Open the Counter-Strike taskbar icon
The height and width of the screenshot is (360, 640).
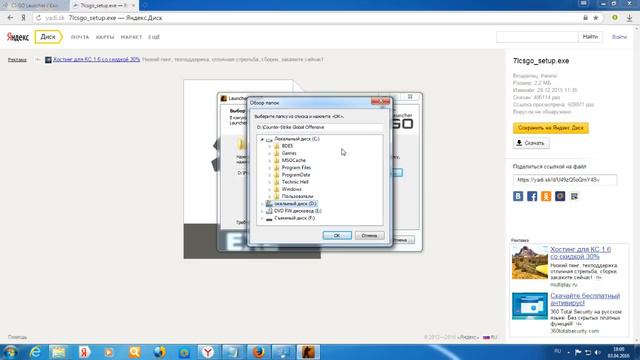click(308, 352)
